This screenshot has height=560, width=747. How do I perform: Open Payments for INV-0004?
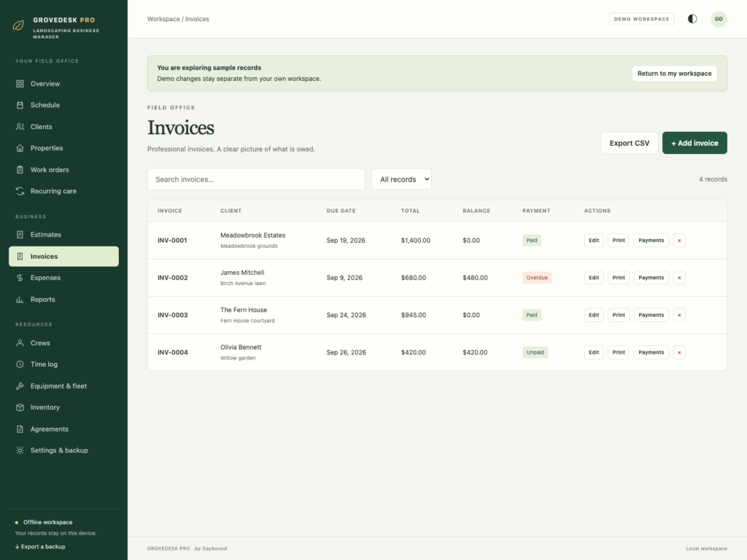click(651, 352)
